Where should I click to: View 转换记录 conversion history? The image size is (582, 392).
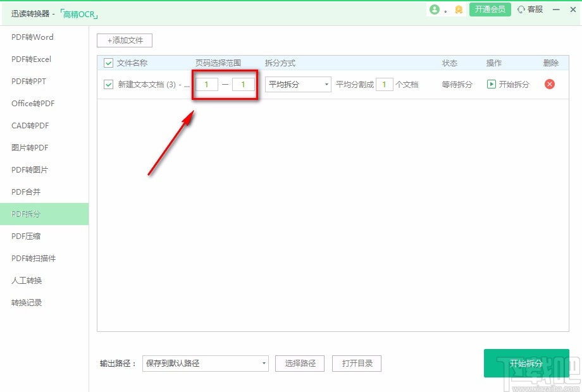[x=26, y=302]
